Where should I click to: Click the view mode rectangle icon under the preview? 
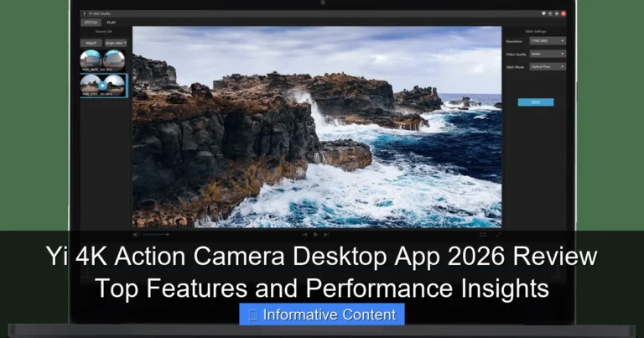[x=483, y=235]
